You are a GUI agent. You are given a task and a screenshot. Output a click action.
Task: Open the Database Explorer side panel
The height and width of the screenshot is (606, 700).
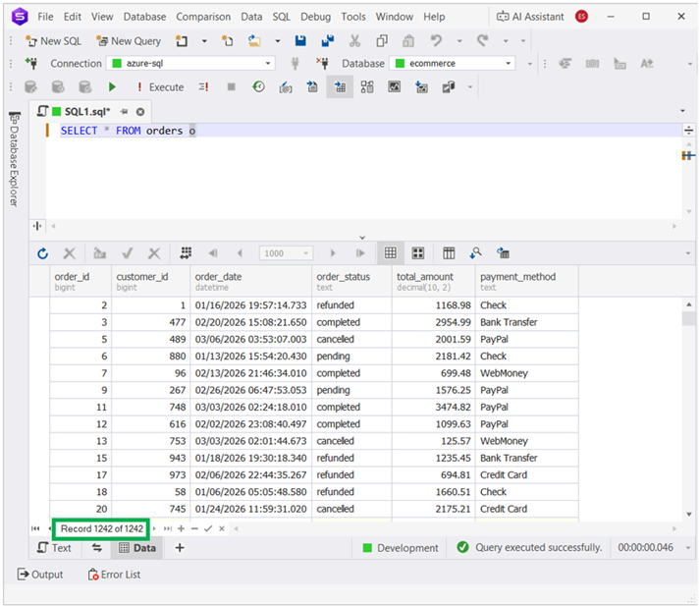tap(15, 159)
